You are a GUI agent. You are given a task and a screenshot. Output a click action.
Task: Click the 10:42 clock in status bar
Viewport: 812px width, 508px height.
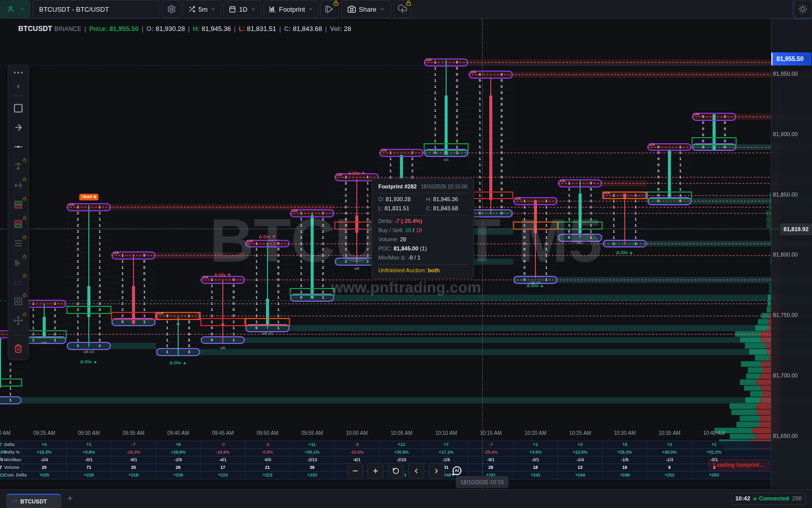(x=742, y=498)
